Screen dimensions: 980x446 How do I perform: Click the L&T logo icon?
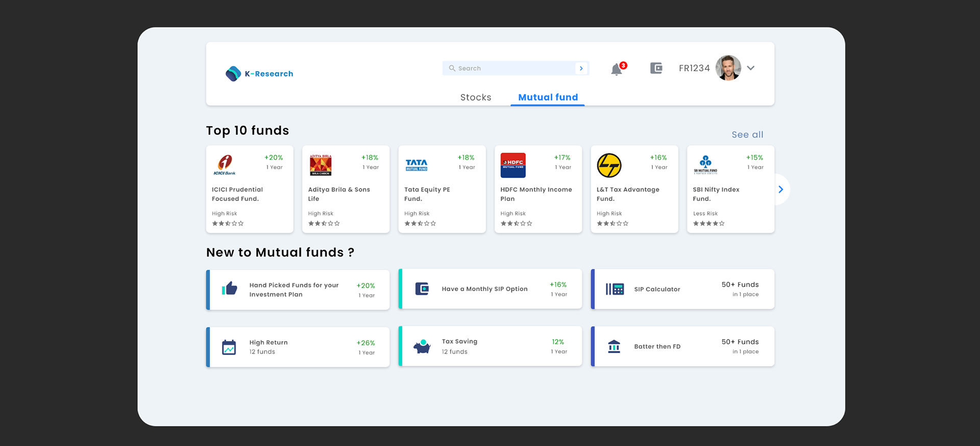click(609, 166)
